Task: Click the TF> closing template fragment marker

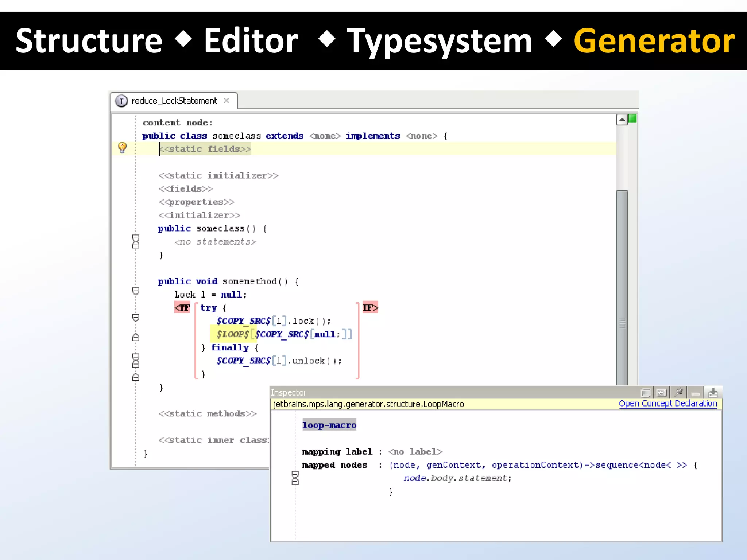Action: (370, 308)
